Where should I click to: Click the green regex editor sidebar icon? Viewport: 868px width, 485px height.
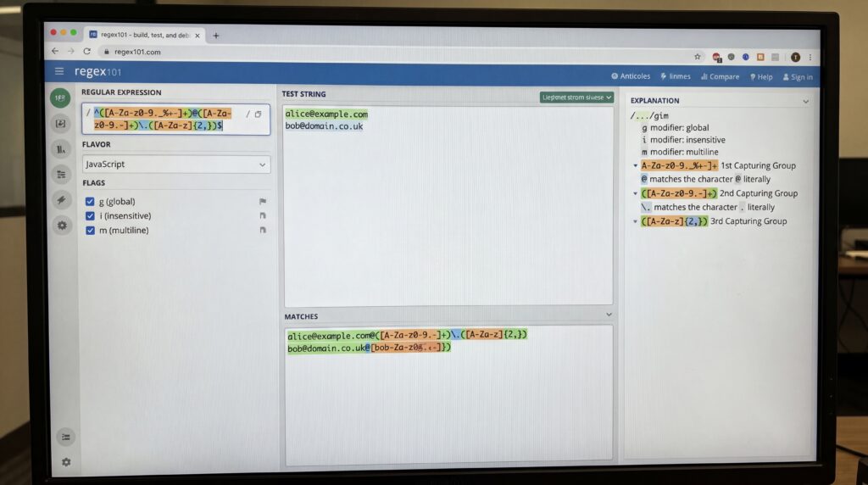tap(60, 98)
